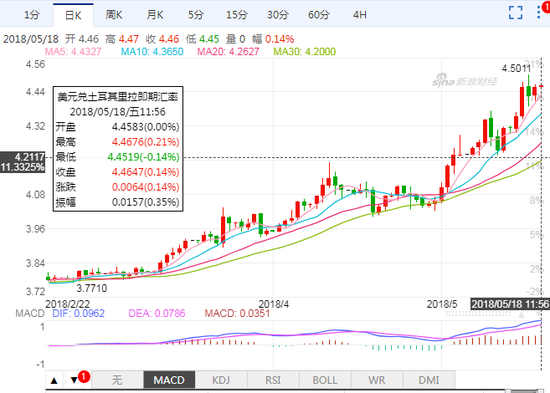Select the 日K daily candlestick tab
This screenshot has width=550, height=393.
point(73,15)
